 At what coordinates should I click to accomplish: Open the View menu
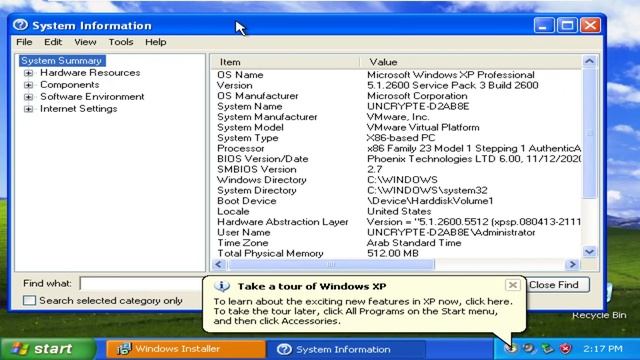click(x=85, y=42)
